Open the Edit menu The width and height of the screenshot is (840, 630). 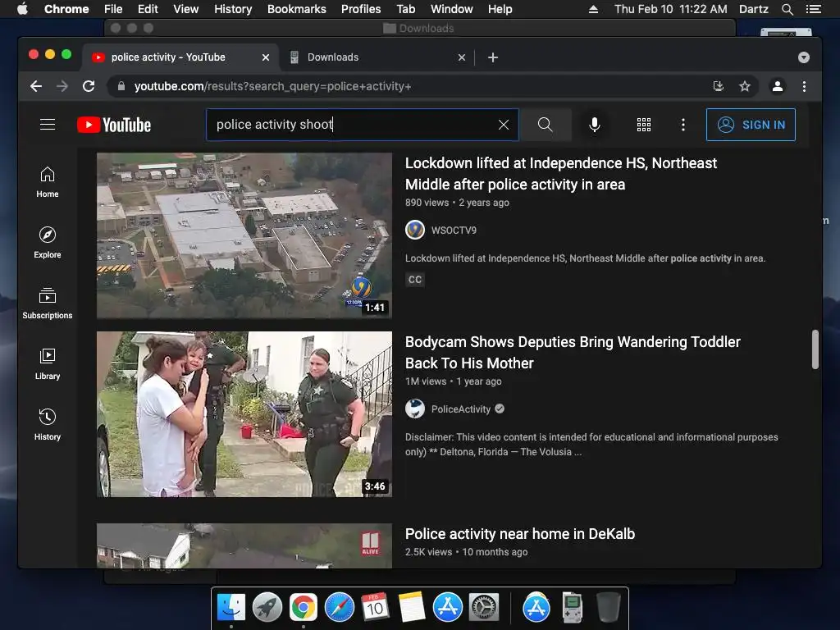[148, 9]
